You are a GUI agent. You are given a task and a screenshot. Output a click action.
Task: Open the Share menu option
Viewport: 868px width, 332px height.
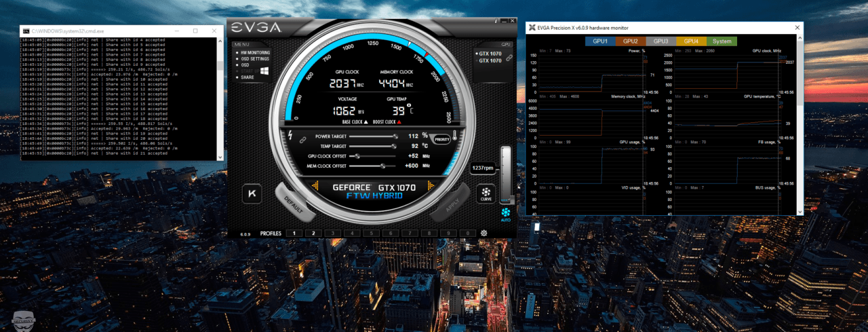(247, 77)
